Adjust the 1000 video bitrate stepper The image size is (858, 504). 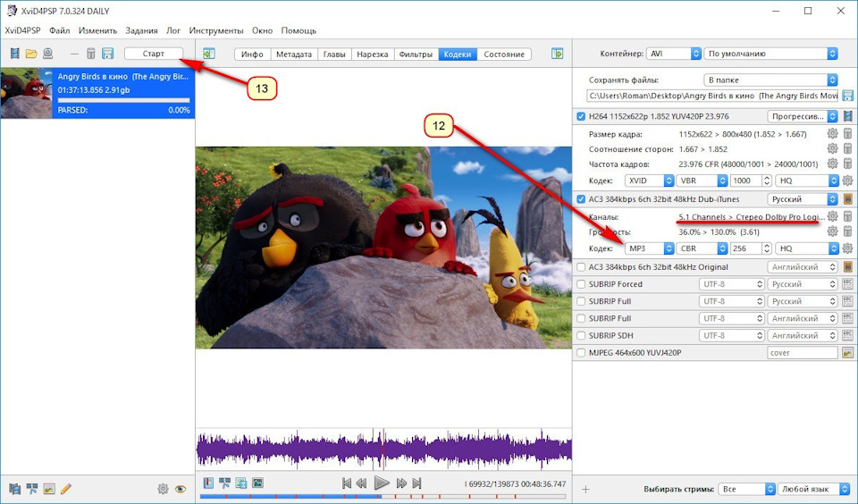point(767,181)
